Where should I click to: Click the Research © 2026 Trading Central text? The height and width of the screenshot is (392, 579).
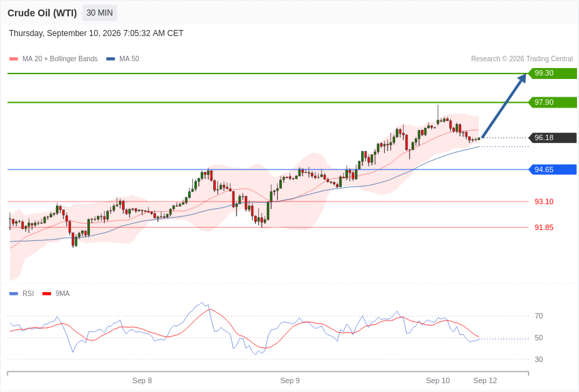[522, 59]
